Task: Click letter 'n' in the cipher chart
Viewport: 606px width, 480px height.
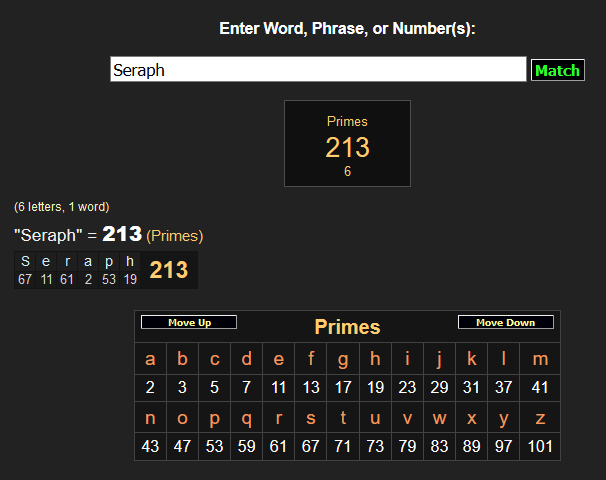Action: click(151, 418)
